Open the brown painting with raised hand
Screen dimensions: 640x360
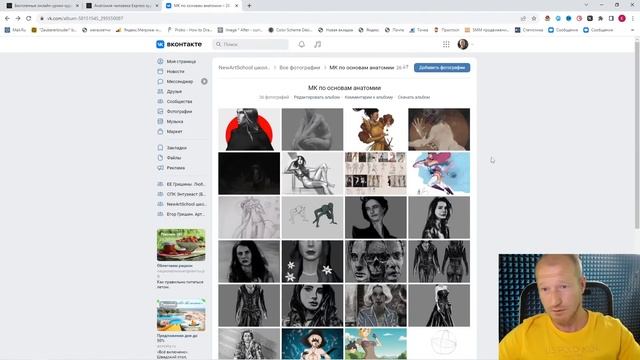(439, 129)
